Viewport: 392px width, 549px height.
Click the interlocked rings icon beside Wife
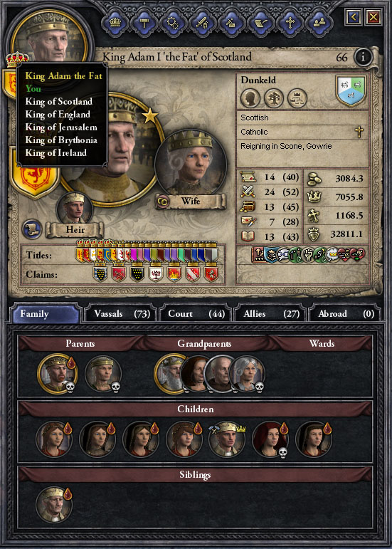[163, 202]
